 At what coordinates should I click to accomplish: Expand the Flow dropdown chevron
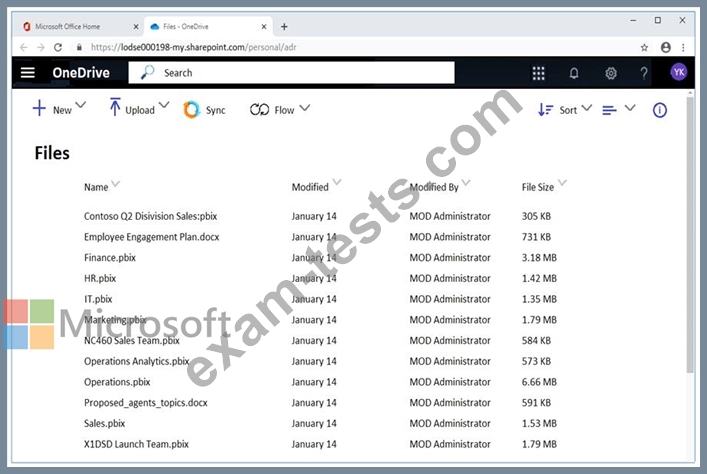[x=305, y=108]
